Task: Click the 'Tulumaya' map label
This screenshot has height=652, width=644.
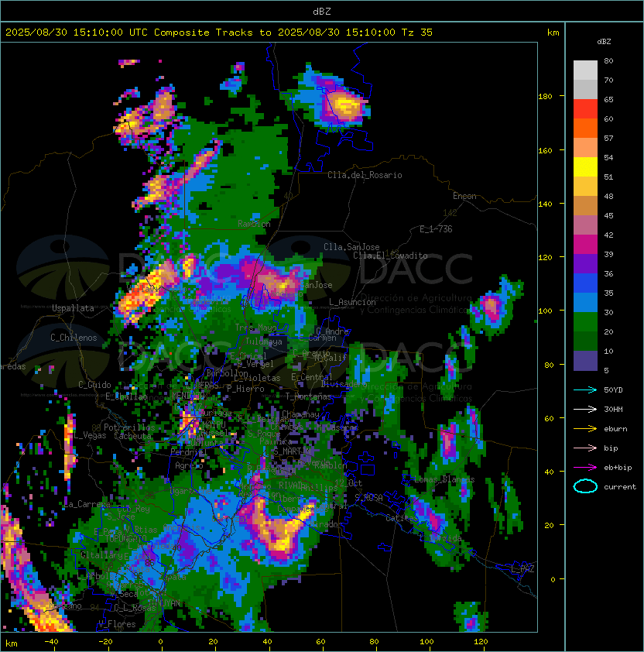Action: click(264, 341)
